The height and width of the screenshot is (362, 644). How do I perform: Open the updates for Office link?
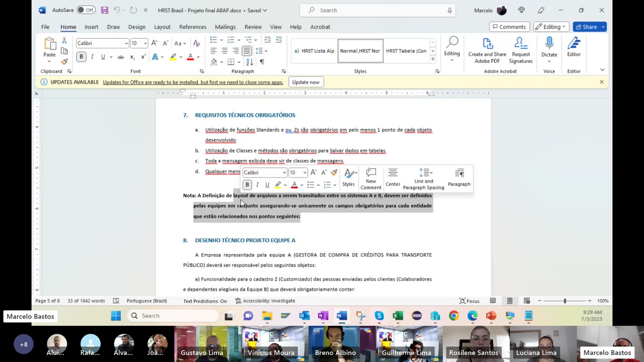point(193,82)
